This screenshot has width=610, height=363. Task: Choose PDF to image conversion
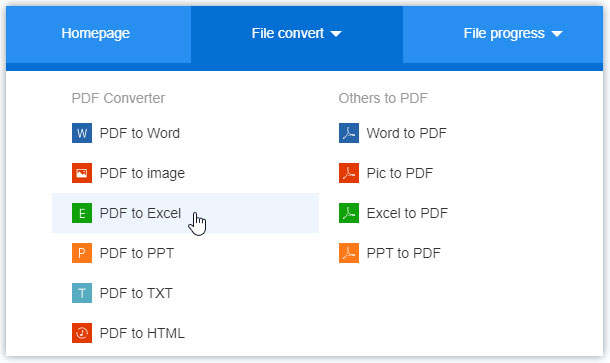[x=142, y=174]
